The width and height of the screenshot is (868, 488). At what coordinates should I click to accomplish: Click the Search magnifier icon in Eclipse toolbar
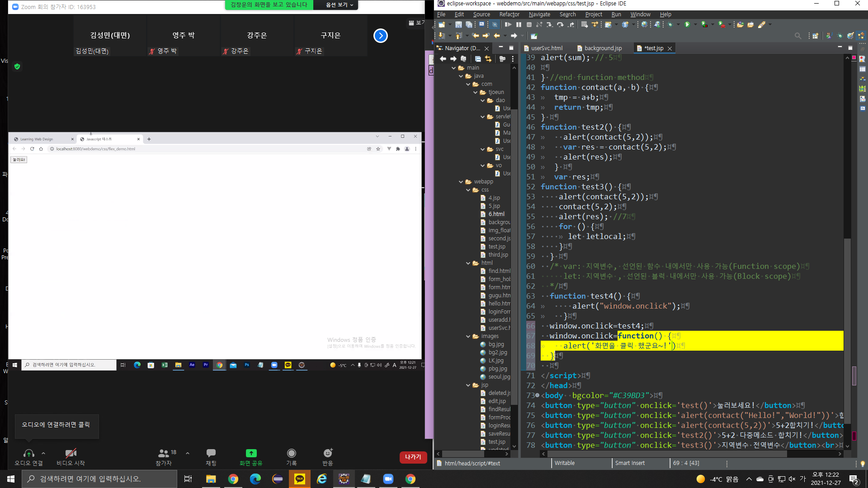tap(798, 36)
